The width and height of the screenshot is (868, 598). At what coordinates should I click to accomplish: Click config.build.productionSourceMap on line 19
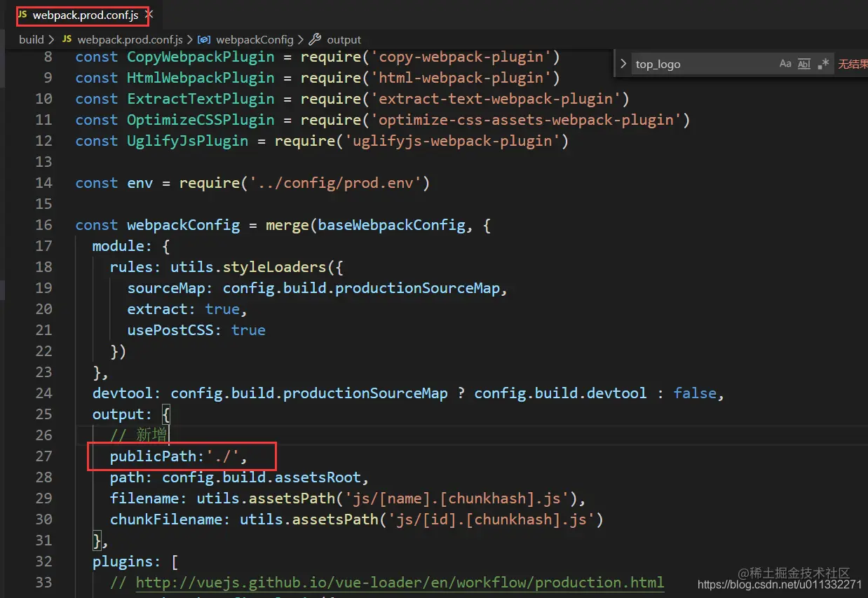361,288
